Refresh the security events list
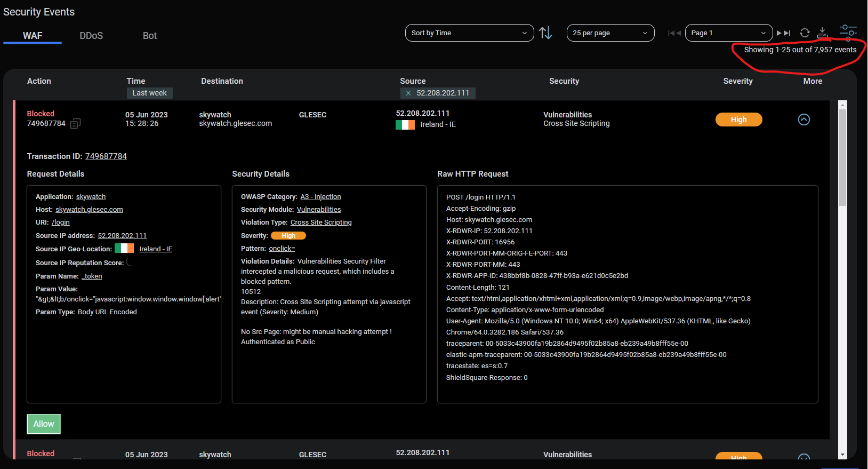The width and height of the screenshot is (868, 469). pos(805,33)
